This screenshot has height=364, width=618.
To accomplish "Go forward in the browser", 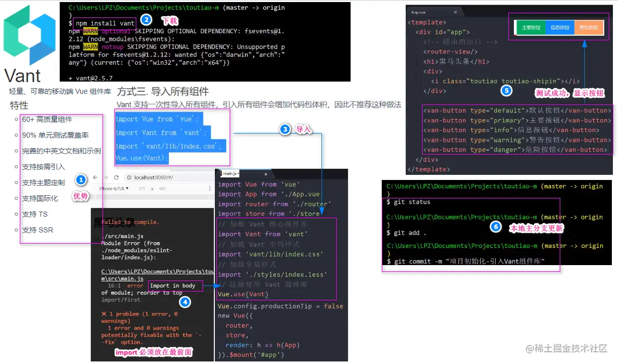I will coord(106,177).
